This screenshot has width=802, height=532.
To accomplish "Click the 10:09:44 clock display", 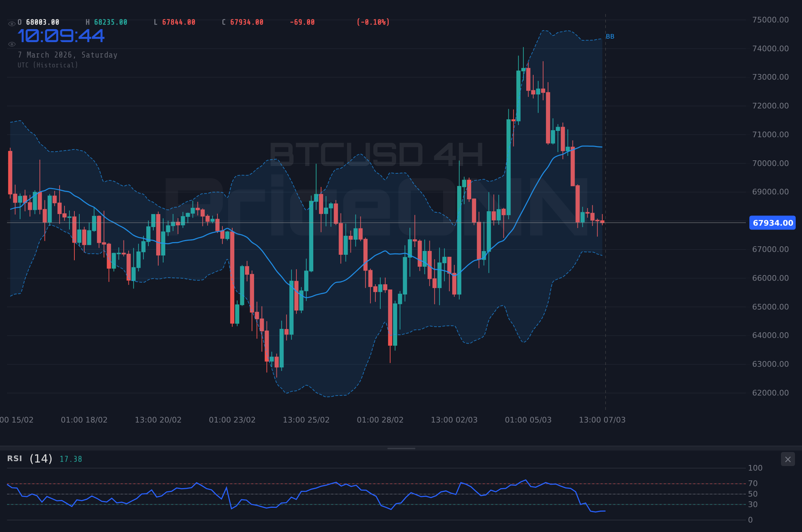I will pos(61,36).
